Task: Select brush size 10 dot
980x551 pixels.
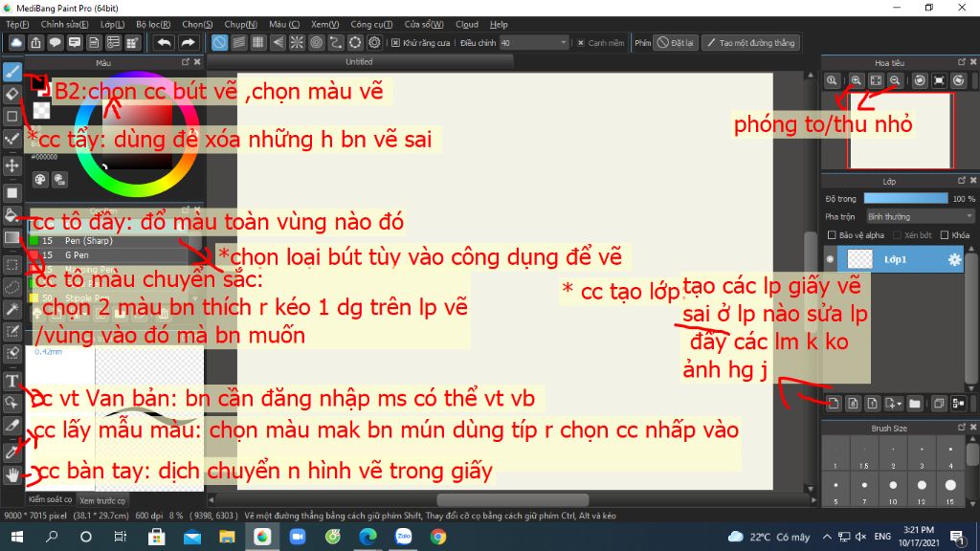Action: pos(893,489)
